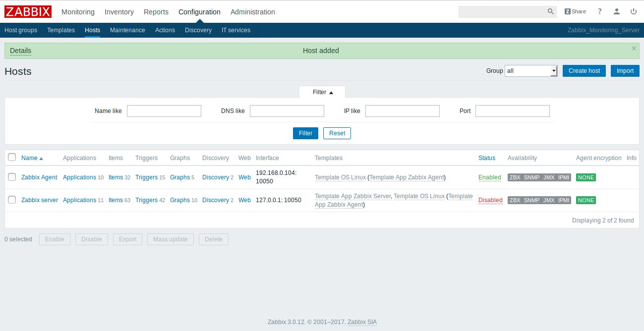The image size is (644, 331).
Task: Click the sign out power icon
Action: coord(634,11)
